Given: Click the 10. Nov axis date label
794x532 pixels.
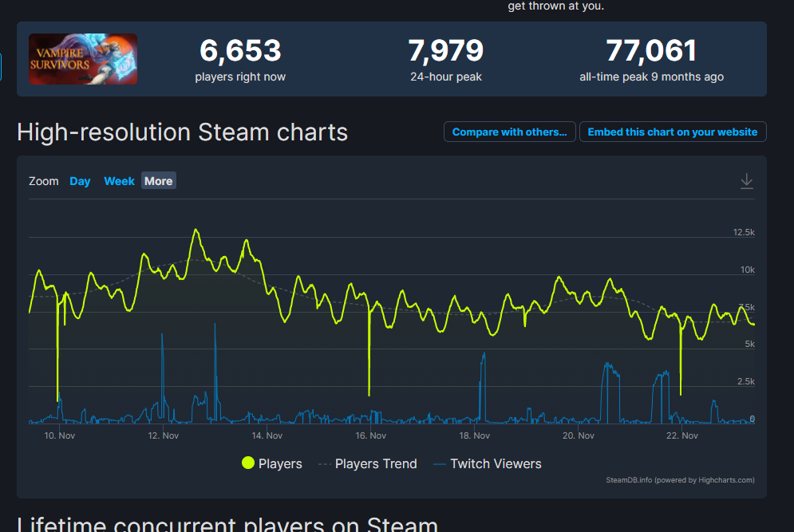Looking at the screenshot, I should point(59,435).
